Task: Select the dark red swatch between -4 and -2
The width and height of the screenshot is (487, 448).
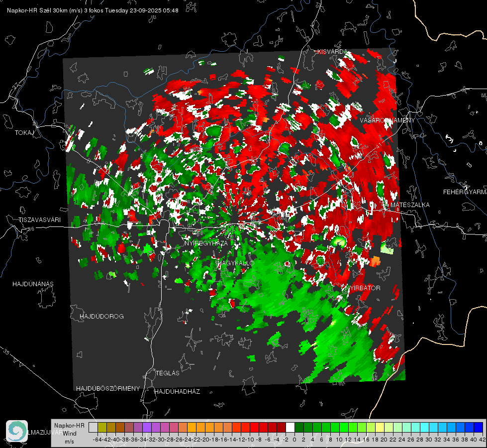Action: point(281,428)
